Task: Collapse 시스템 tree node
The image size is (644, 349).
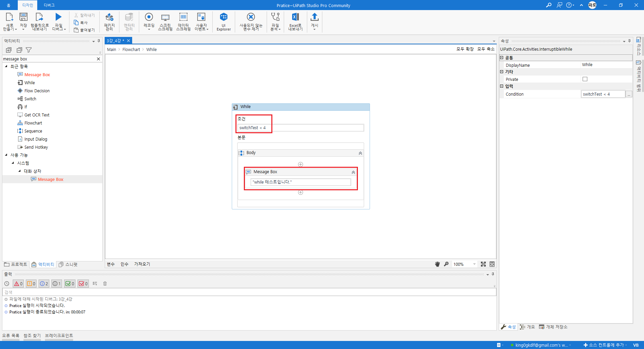Action: click(13, 163)
